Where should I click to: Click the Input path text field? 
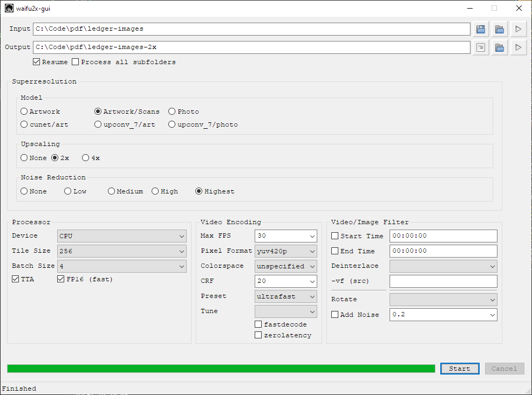coord(251,29)
